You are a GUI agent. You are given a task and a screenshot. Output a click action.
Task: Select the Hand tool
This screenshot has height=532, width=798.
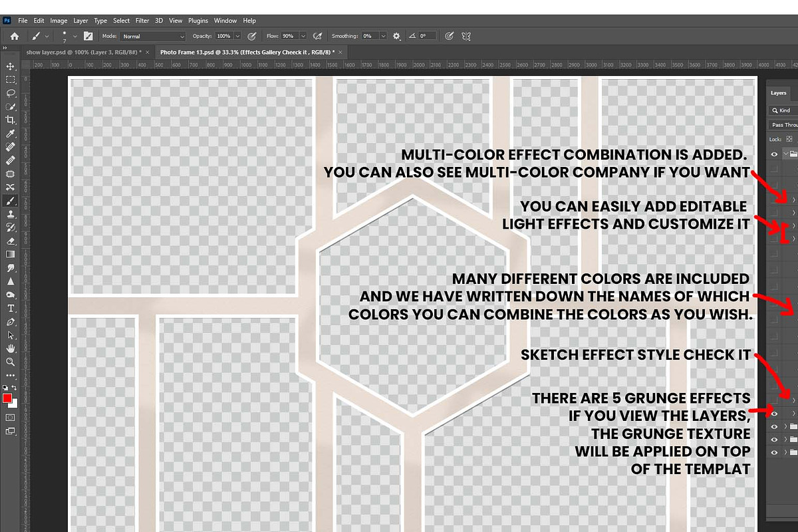pos(10,348)
